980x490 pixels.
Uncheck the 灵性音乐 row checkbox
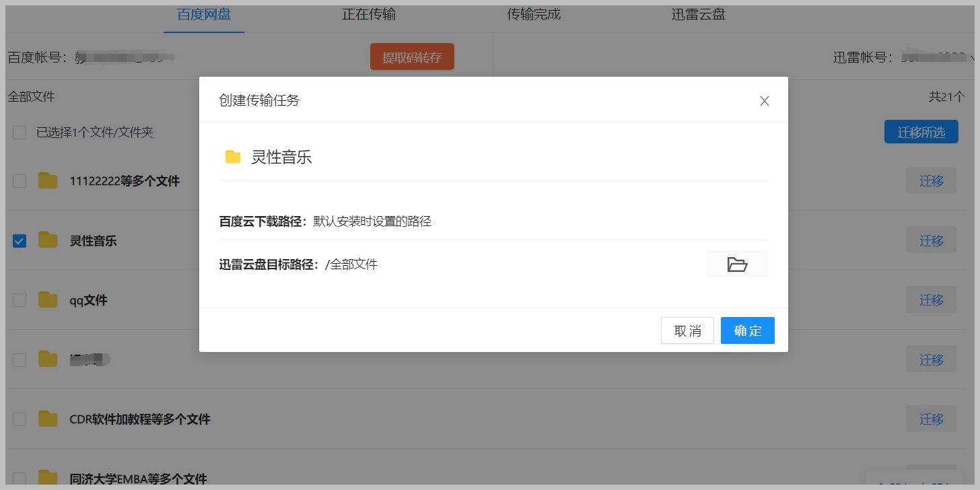pyautogui.click(x=20, y=240)
